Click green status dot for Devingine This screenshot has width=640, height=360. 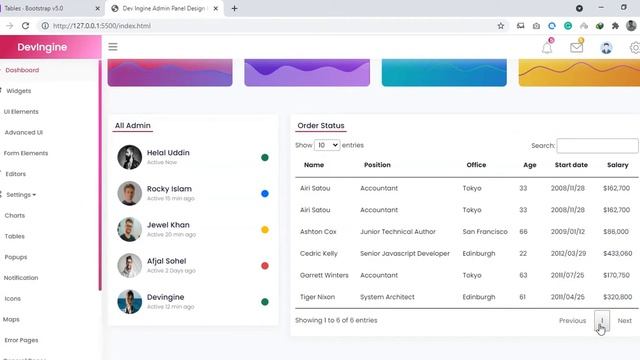click(265, 302)
